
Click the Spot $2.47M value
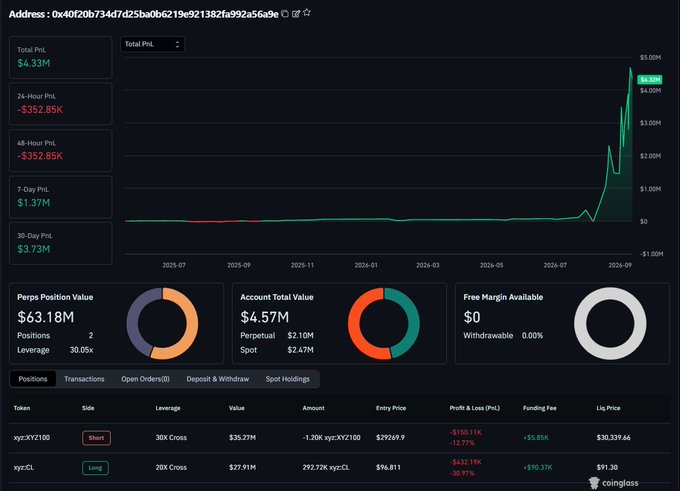point(300,350)
